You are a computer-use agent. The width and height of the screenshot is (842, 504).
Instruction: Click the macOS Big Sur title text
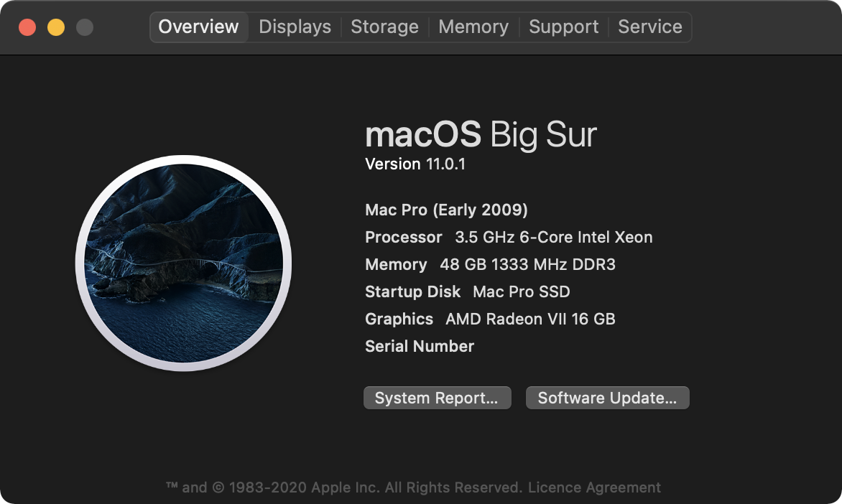click(481, 135)
